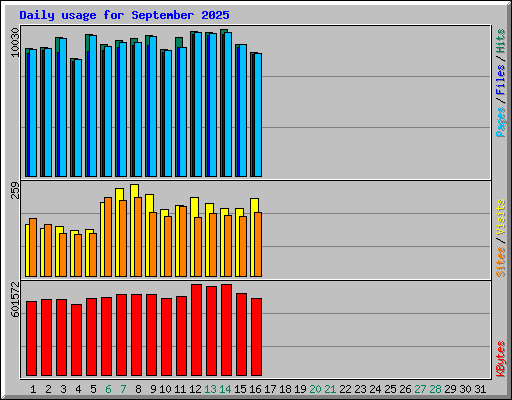
Task: Click the 'Daily usage for September 2025' title
Action: click(124, 15)
